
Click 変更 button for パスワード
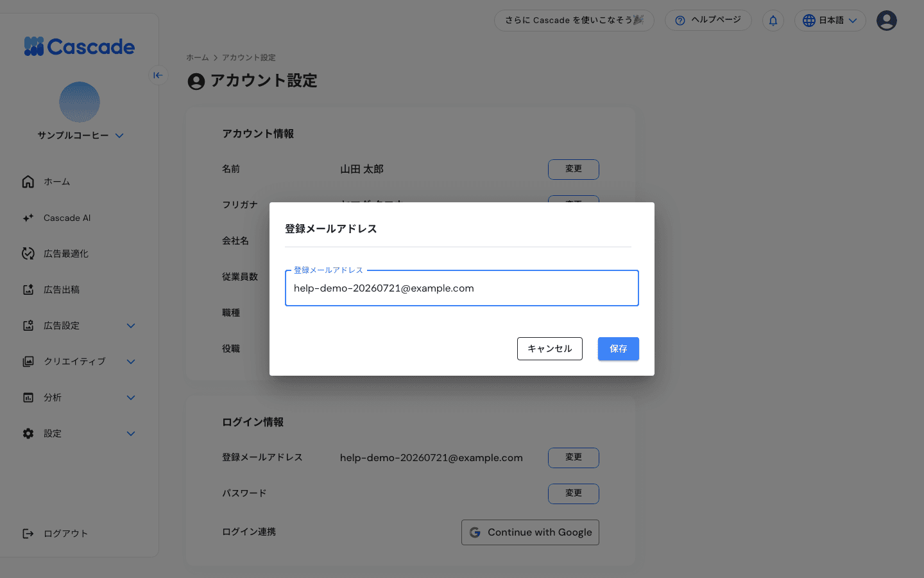point(574,494)
